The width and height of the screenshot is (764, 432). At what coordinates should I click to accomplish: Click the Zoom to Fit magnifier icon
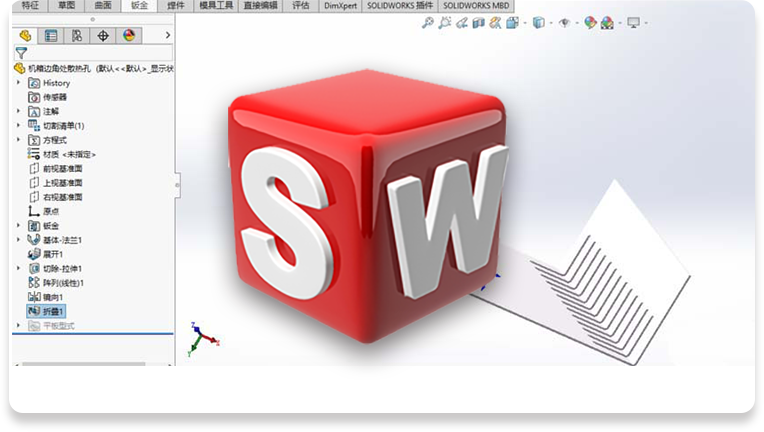[428, 23]
